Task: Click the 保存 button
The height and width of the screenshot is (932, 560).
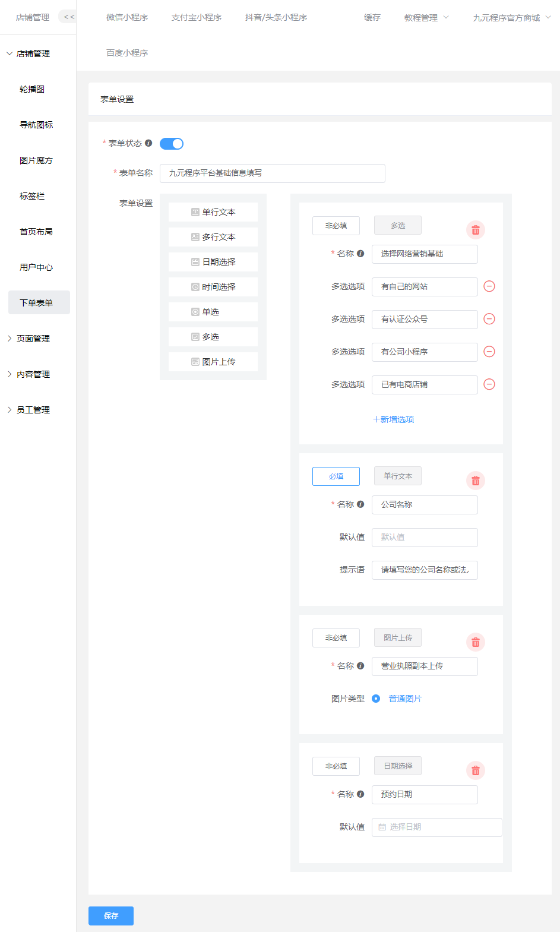Action: (111, 916)
